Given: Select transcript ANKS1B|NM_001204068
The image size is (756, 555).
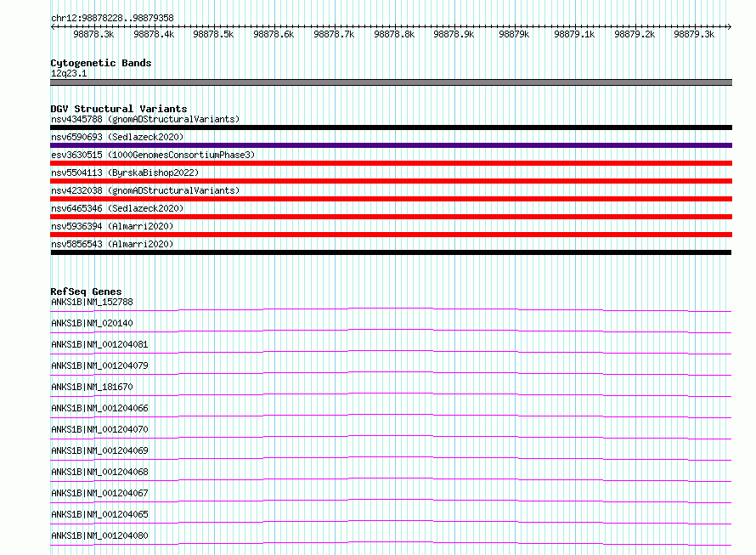Looking at the screenshot, I should (99, 472).
